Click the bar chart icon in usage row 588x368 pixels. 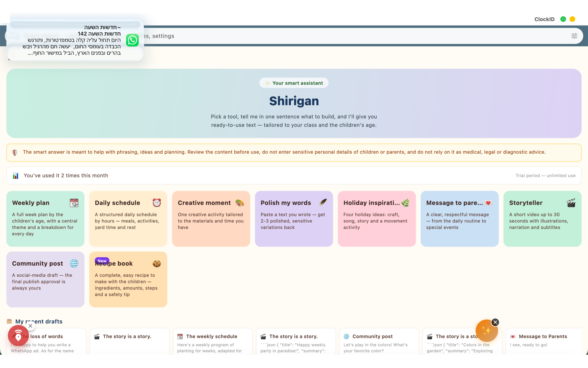[x=16, y=176]
